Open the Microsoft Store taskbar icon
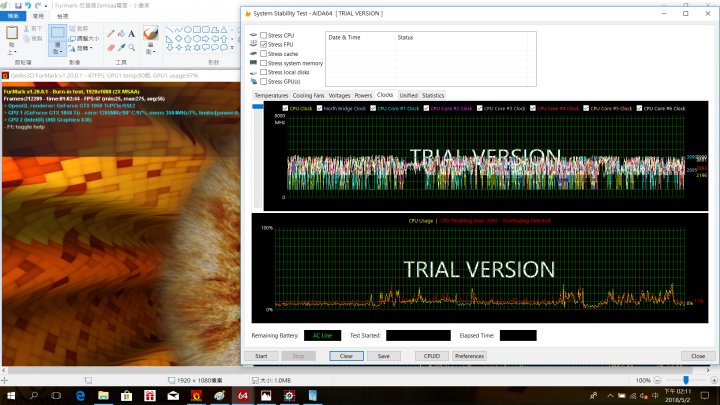Screen dimensions: 720x405 pyautogui.click(x=127, y=395)
